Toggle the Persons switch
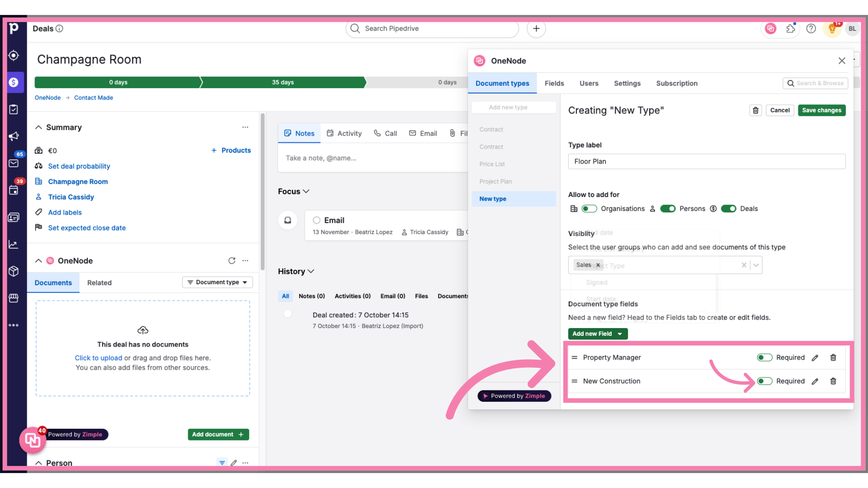Viewport: 868px width, 488px height. [668, 209]
